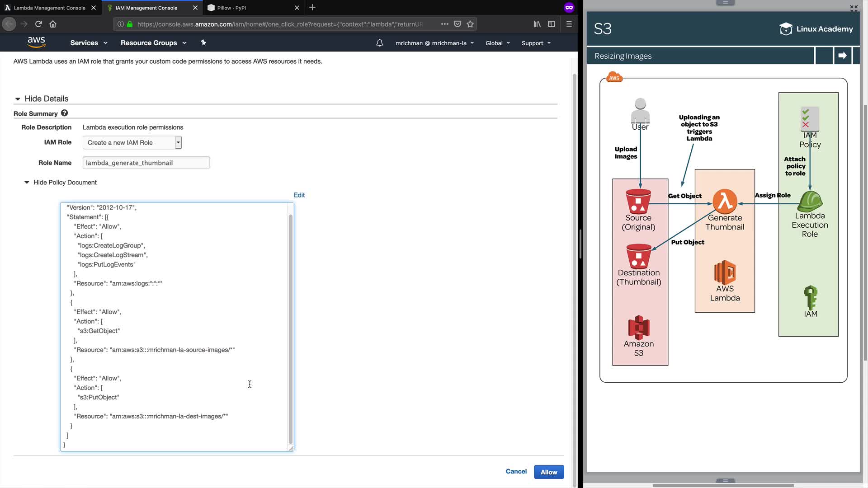Screen dimensions: 868x488
Task: Click the AWS logo home icon
Action: (36, 42)
